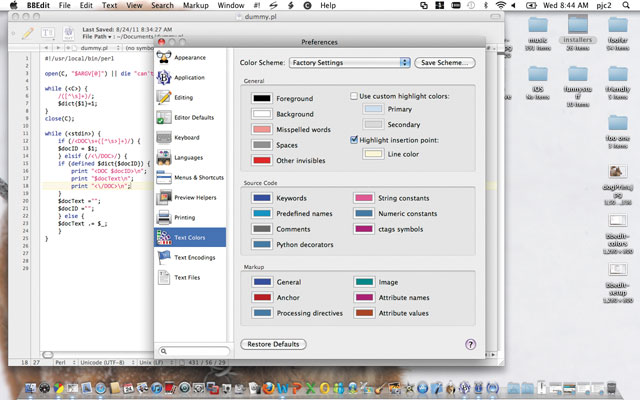Open the Printing pane icon
The height and width of the screenshot is (400, 640).
coord(164,217)
